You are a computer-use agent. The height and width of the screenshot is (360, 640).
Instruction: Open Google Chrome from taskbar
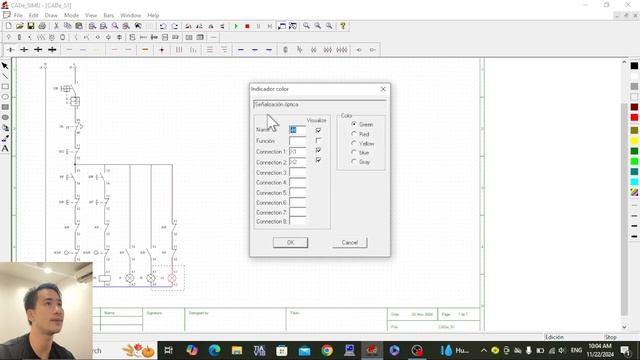(x=327, y=351)
